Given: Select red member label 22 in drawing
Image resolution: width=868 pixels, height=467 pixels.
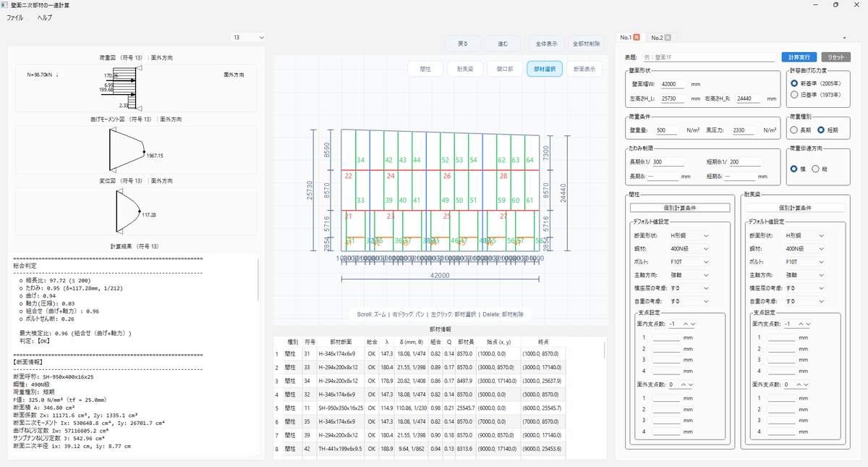Looking at the screenshot, I should click(x=349, y=176).
